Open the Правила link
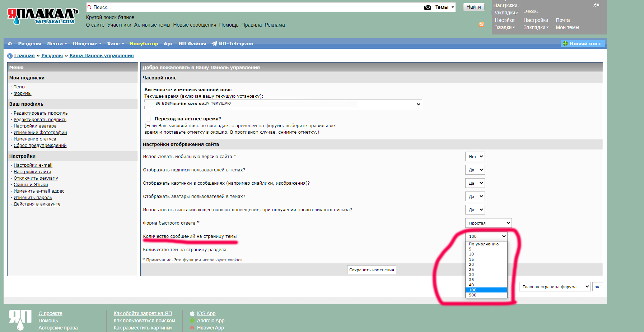This screenshot has height=332, width=644. click(x=251, y=25)
